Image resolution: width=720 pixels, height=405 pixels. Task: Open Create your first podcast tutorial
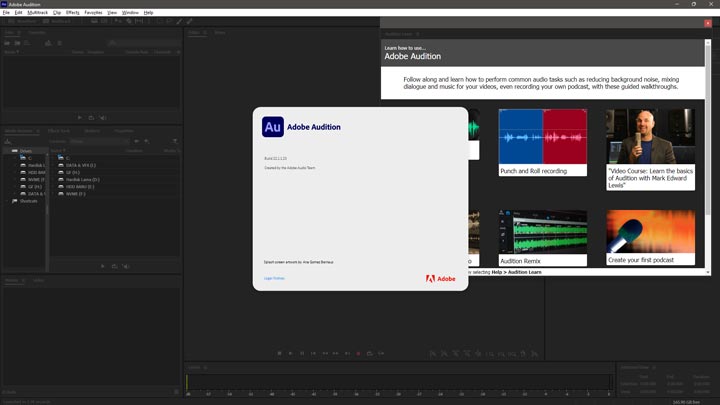click(x=650, y=237)
